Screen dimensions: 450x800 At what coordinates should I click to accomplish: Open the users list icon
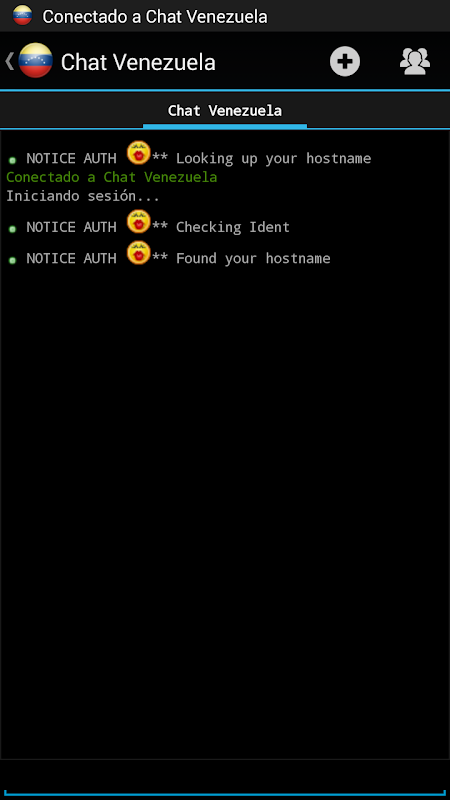pyautogui.click(x=415, y=62)
